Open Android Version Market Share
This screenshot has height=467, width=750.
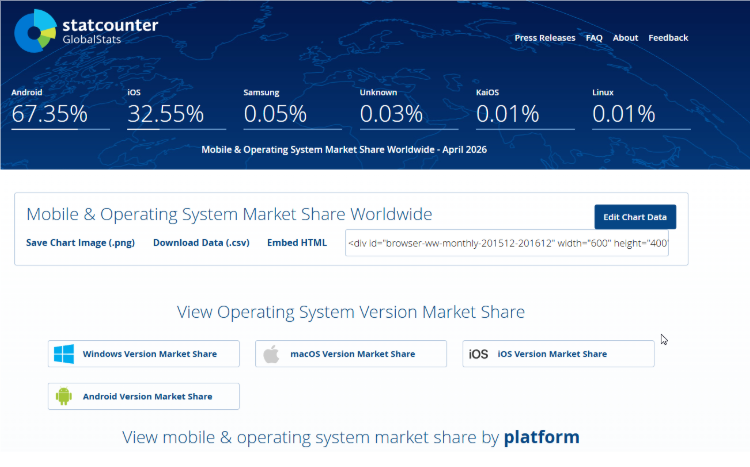point(143,396)
